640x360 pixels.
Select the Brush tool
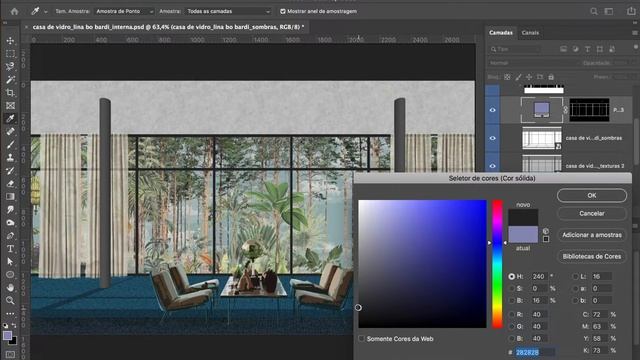coord(10,144)
